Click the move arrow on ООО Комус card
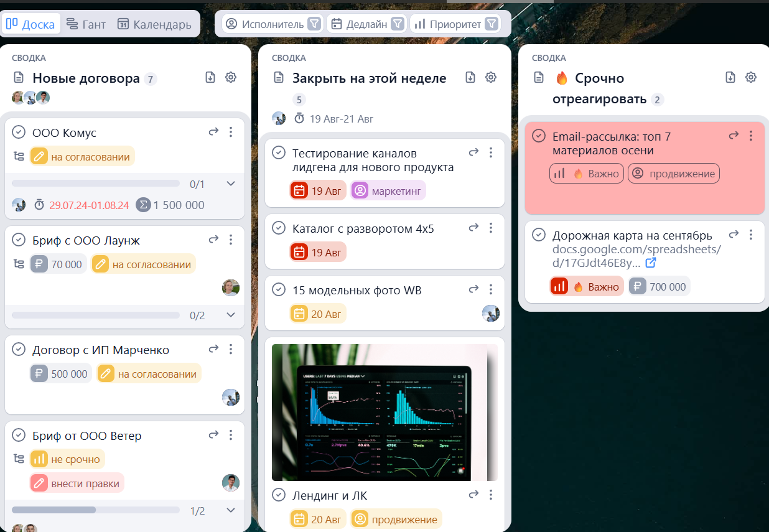This screenshot has height=532, width=769. click(x=213, y=132)
